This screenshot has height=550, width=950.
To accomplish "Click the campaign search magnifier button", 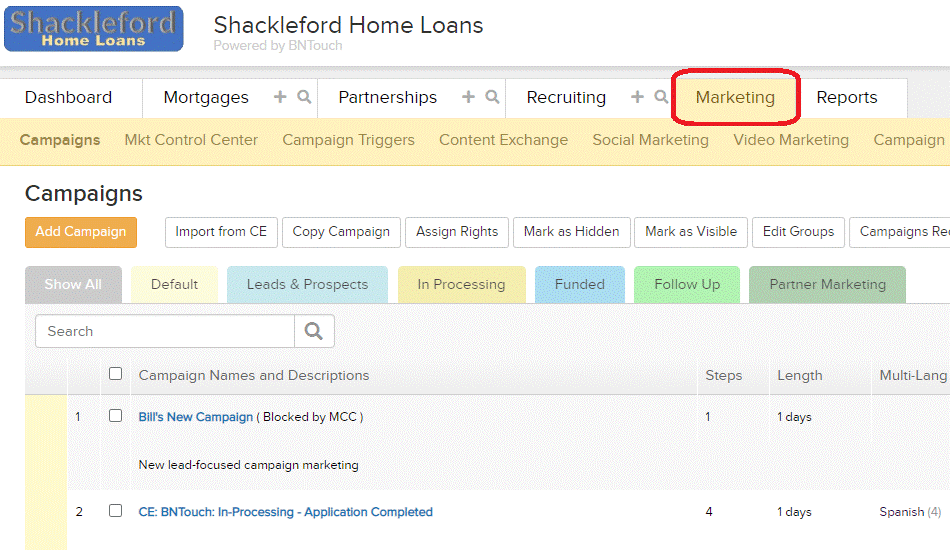I will [314, 331].
